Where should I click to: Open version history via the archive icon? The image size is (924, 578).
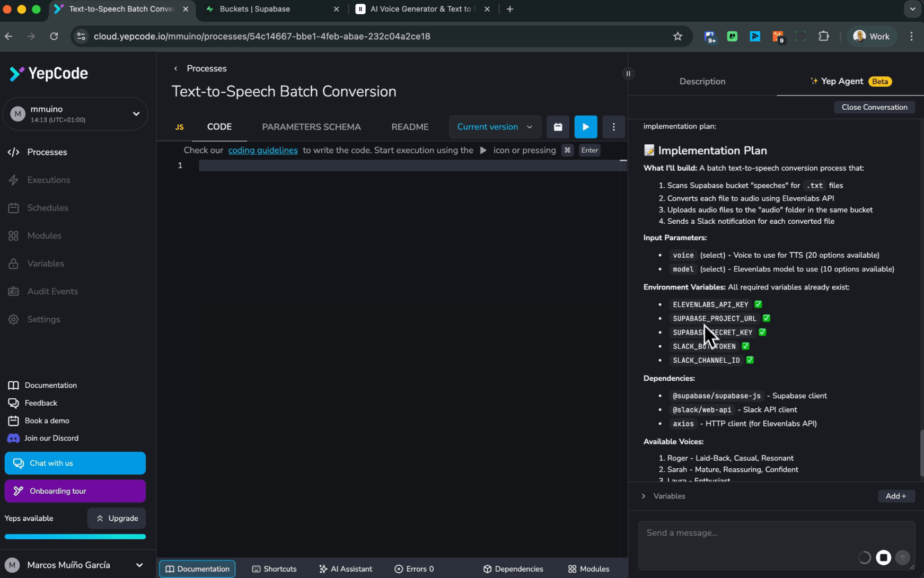click(x=558, y=127)
